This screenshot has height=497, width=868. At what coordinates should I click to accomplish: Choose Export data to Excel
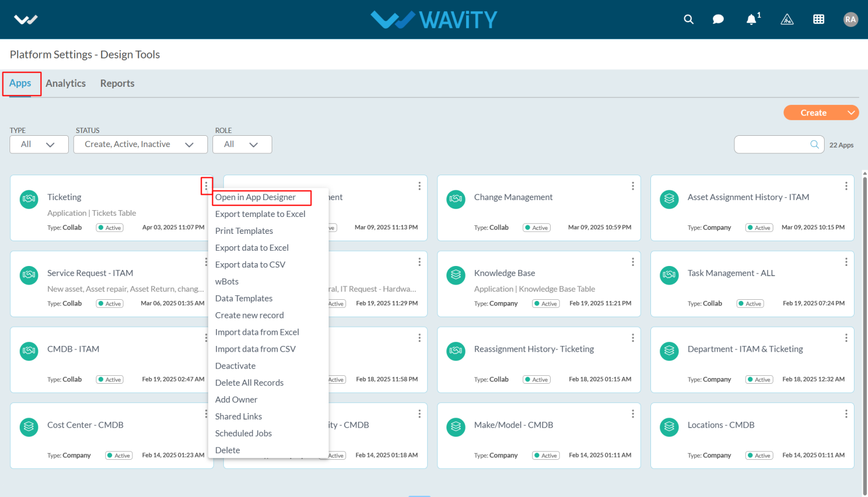252,248
